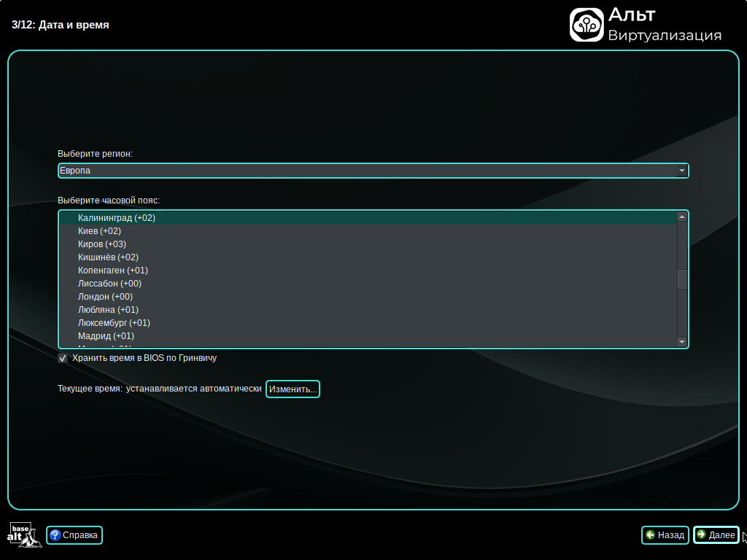Toggle store BIOS time in GMT checkbox
The height and width of the screenshot is (560, 747).
coord(63,358)
